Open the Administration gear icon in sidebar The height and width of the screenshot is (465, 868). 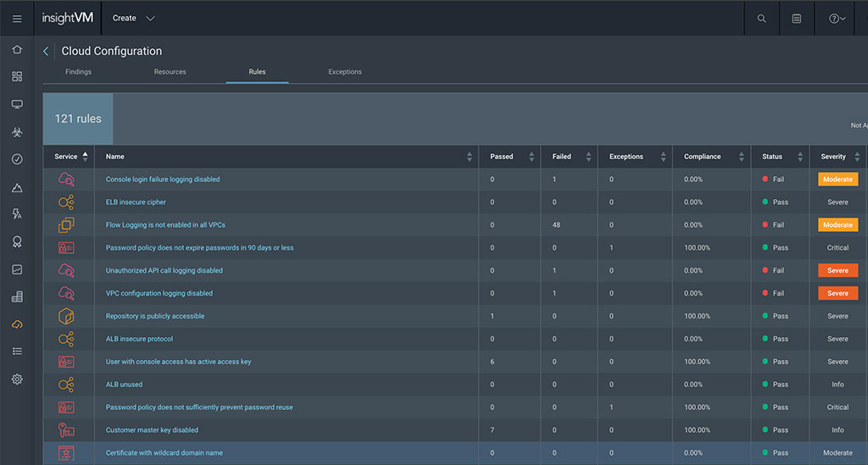[17, 379]
